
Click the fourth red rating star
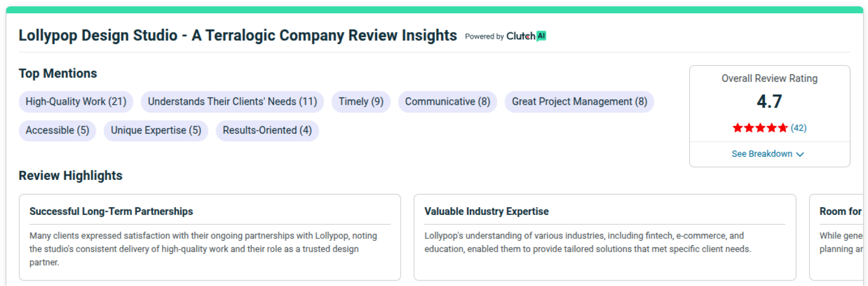[772, 128]
